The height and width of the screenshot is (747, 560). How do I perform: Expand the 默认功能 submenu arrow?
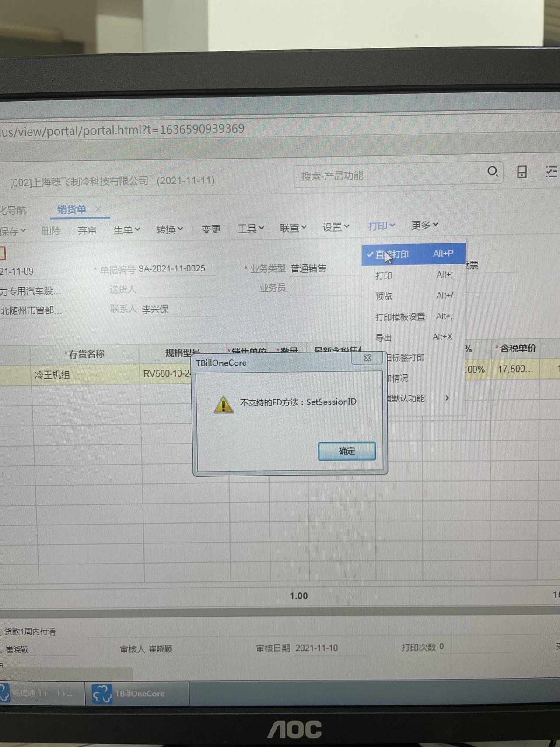point(447,398)
